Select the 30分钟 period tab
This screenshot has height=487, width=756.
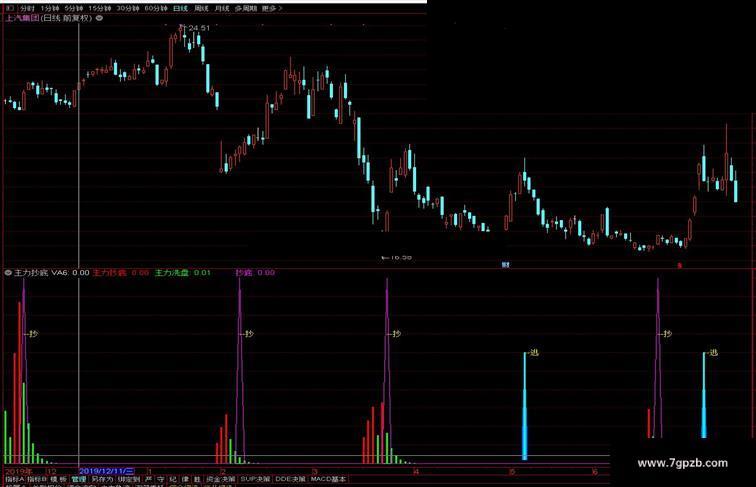[127, 8]
